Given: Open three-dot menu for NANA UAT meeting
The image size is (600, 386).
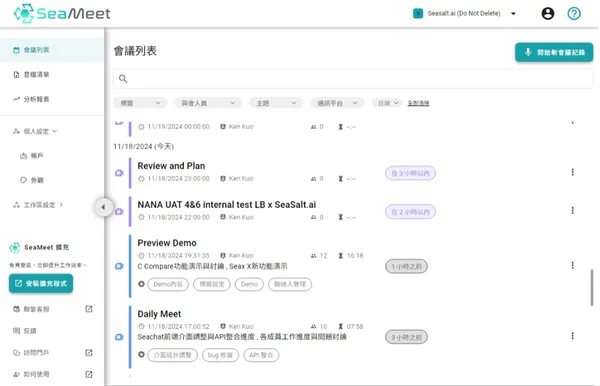Looking at the screenshot, I should 572,210.
